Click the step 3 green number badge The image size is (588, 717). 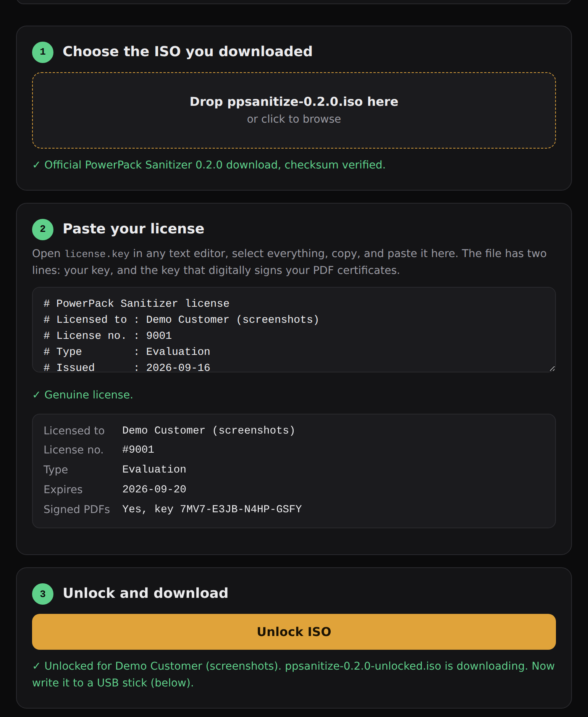click(x=43, y=594)
